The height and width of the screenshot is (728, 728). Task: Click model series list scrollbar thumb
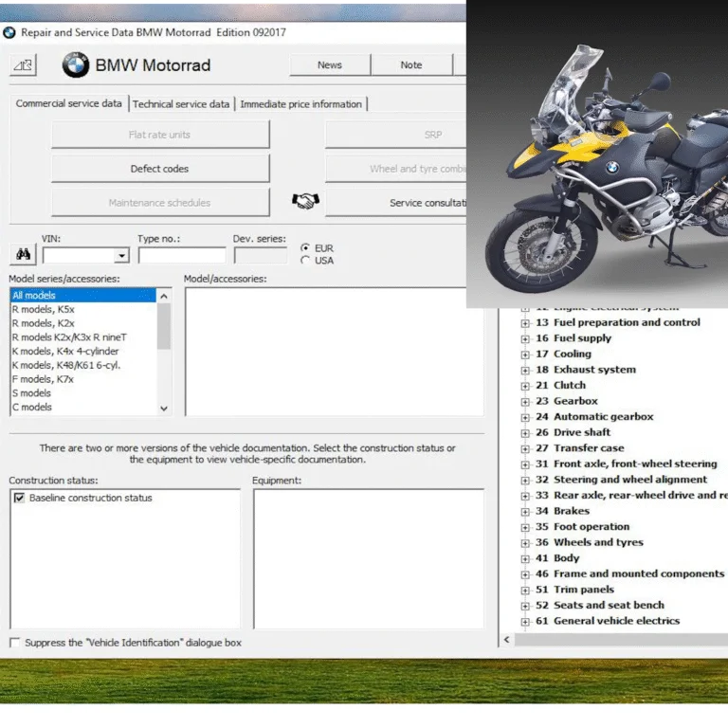[164, 326]
